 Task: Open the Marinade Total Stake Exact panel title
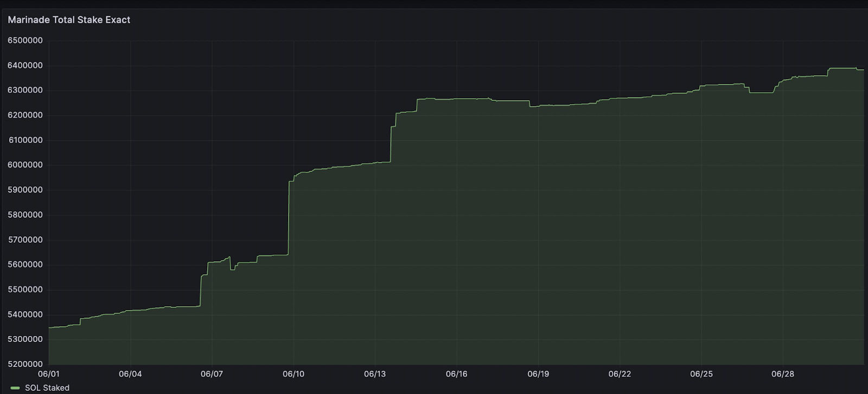(69, 20)
